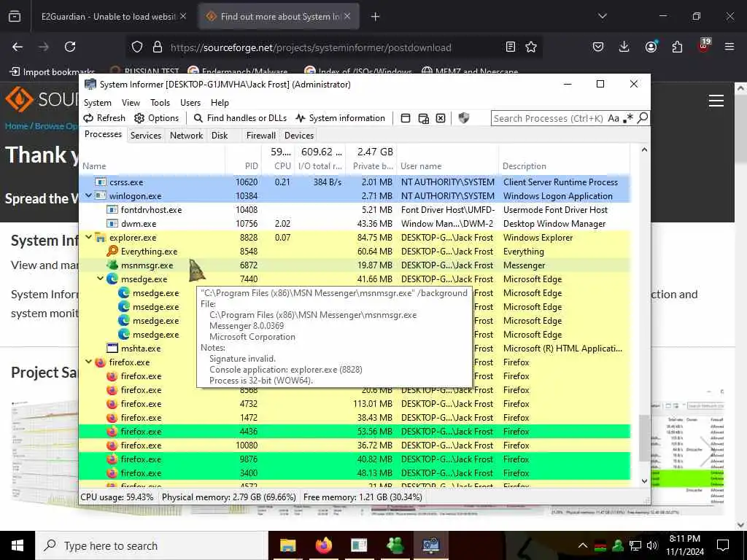747x560 pixels.
Task: Bookmark this page with star
Action: 531,47
